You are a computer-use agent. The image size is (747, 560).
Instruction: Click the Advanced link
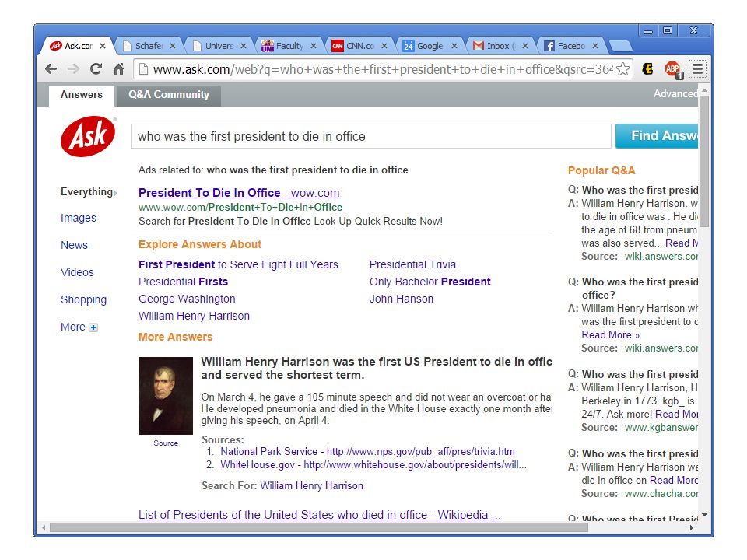coord(675,94)
